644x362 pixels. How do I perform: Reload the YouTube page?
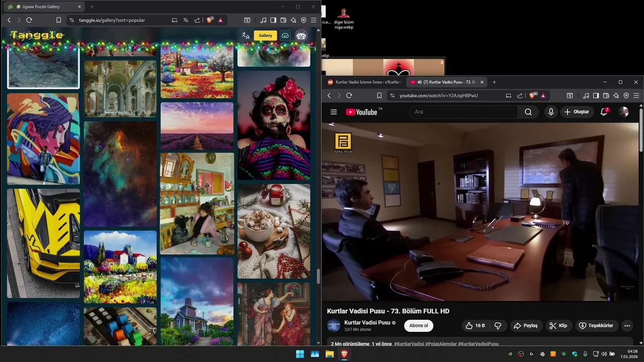tap(349, 96)
